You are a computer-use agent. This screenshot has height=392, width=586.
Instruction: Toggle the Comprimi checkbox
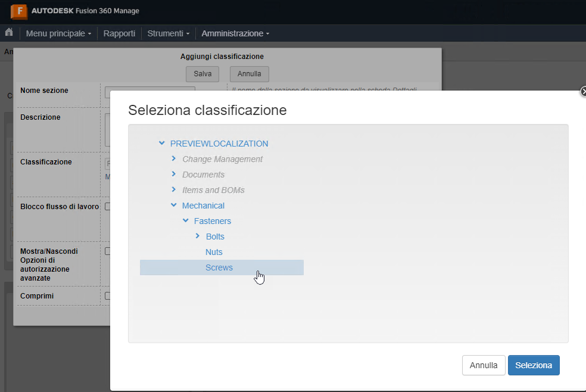pos(108,294)
